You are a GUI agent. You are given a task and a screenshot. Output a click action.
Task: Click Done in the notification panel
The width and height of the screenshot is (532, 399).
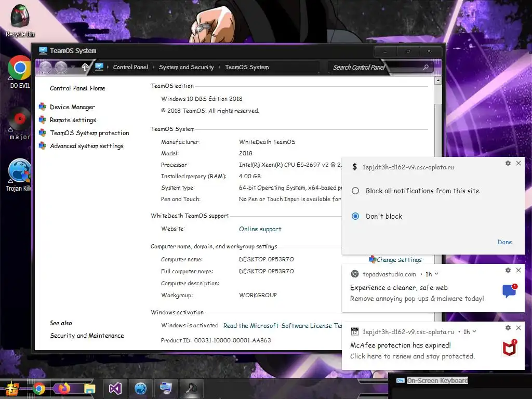pyautogui.click(x=504, y=242)
